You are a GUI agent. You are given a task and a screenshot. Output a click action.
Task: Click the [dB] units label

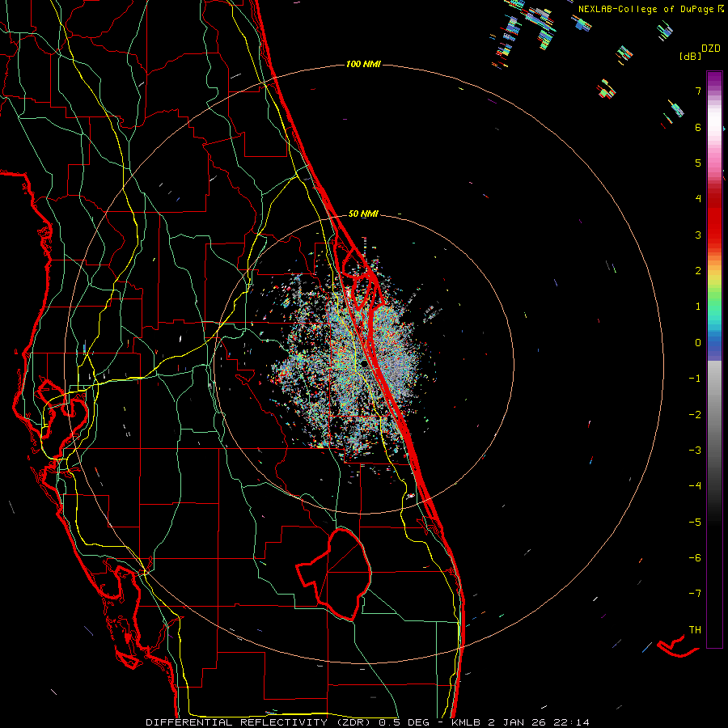pyautogui.click(x=691, y=57)
